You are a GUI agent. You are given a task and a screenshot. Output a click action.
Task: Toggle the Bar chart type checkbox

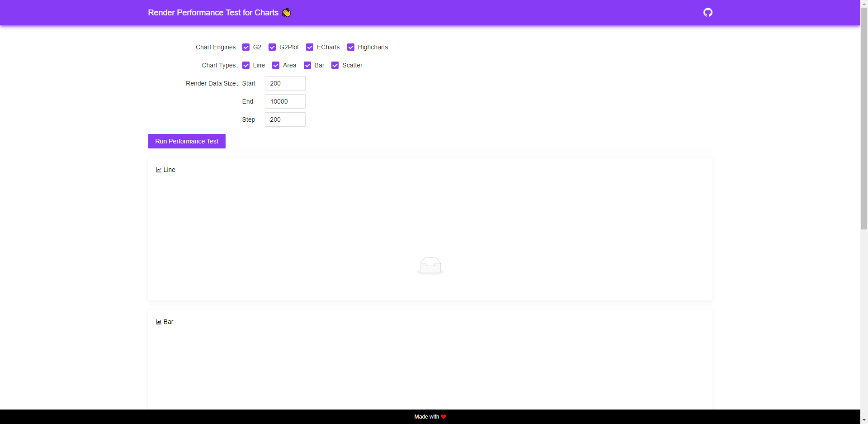(x=307, y=65)
